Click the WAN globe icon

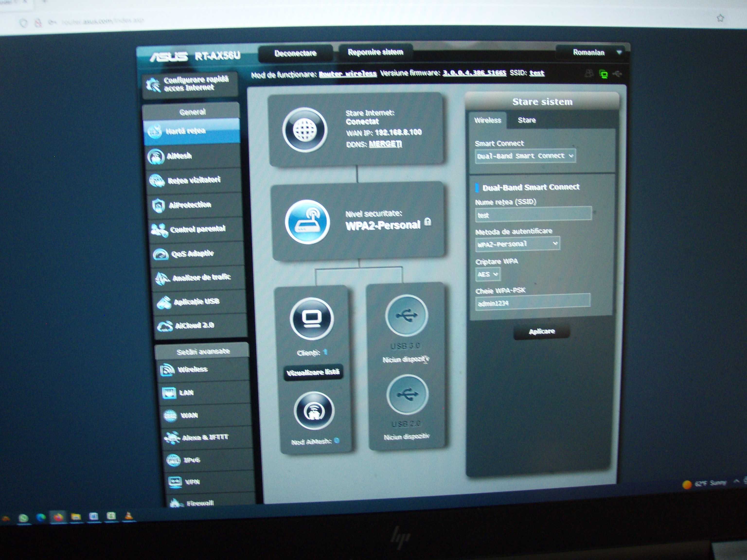[170, 416]
